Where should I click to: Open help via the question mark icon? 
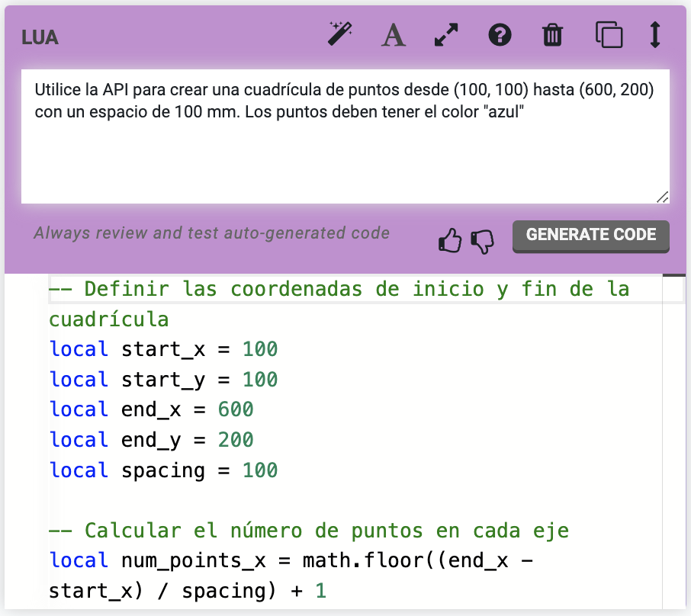pos(500,35)
